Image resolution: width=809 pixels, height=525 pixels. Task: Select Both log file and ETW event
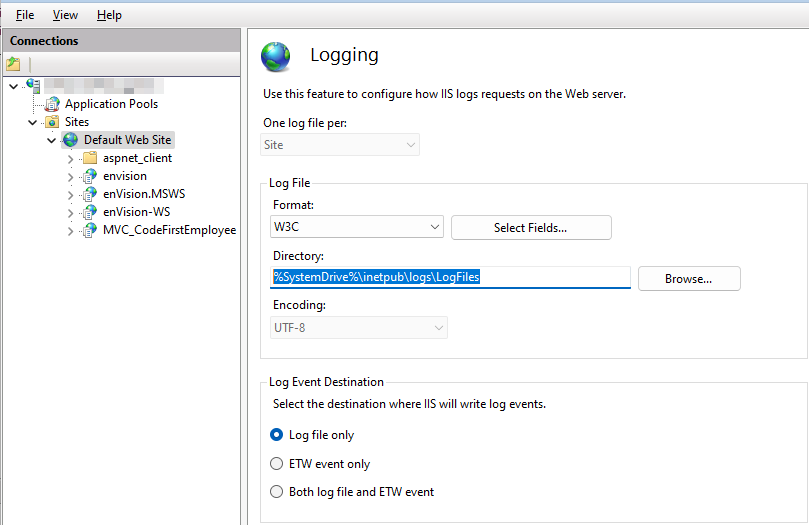click(277, 491)
